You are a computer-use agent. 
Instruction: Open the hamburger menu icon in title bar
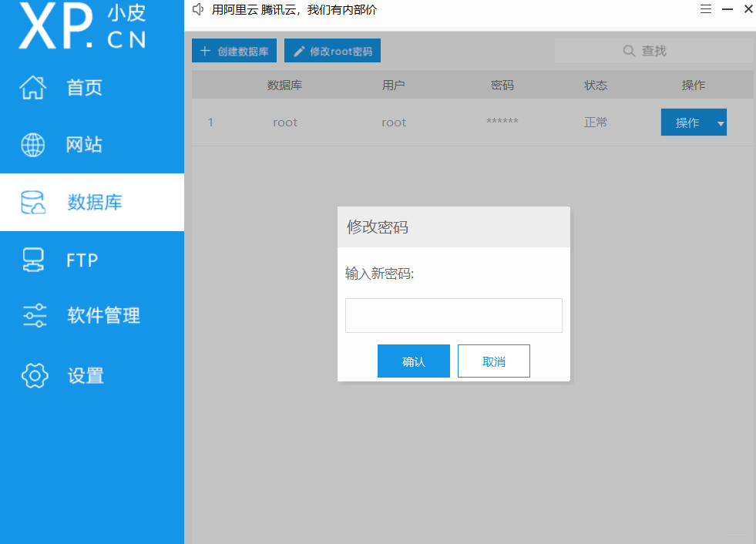point(706,9)
